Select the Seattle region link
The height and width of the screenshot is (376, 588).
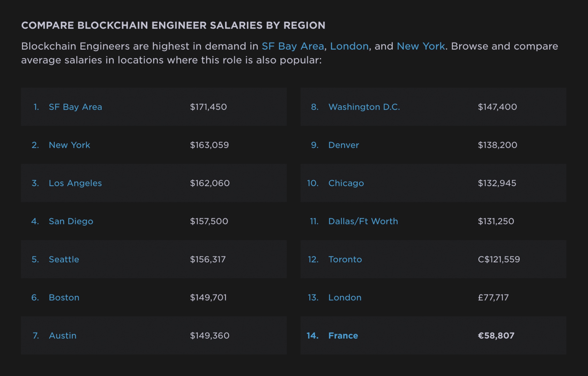(64, 259)
